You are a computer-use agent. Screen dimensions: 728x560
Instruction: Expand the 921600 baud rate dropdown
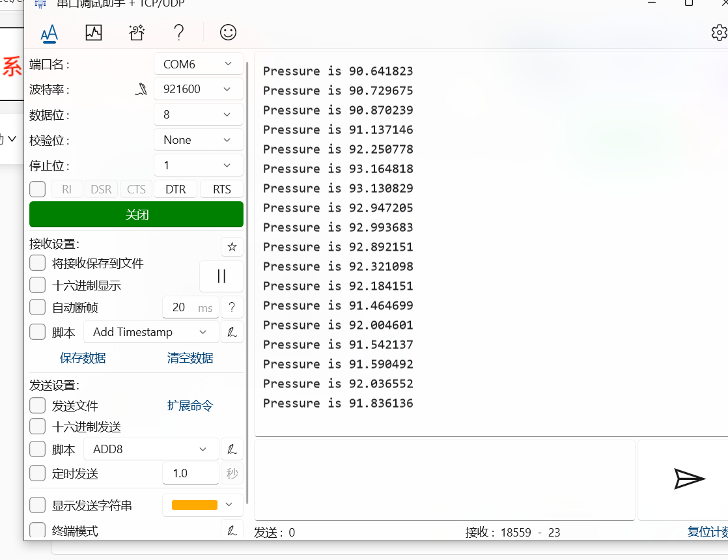[x=199, y=89]
